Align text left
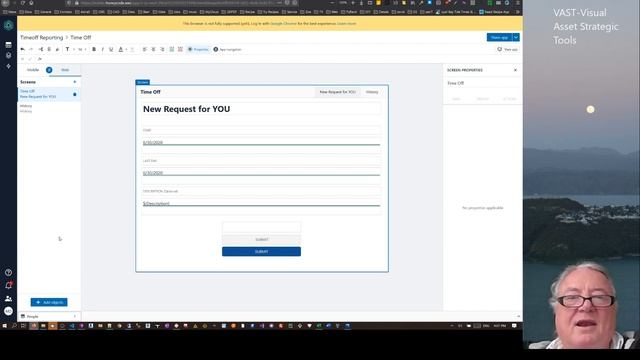Viewport: 640px width, 360px height. pos(144,49)
